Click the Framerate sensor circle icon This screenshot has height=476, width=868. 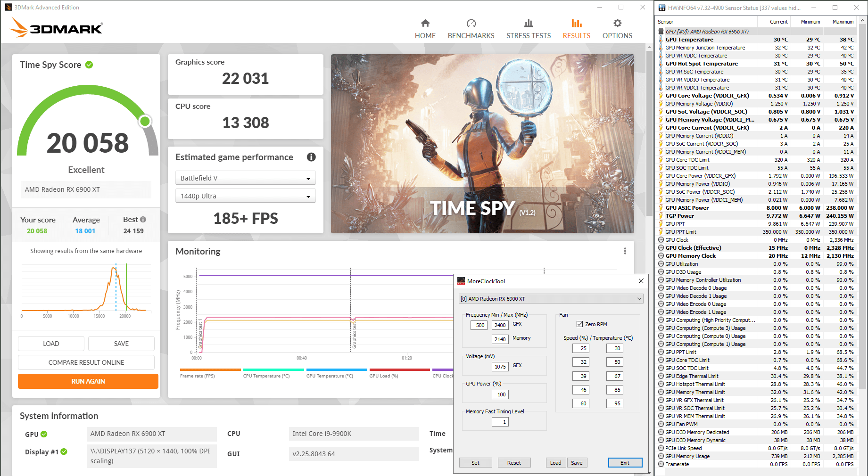click(661, 464)
